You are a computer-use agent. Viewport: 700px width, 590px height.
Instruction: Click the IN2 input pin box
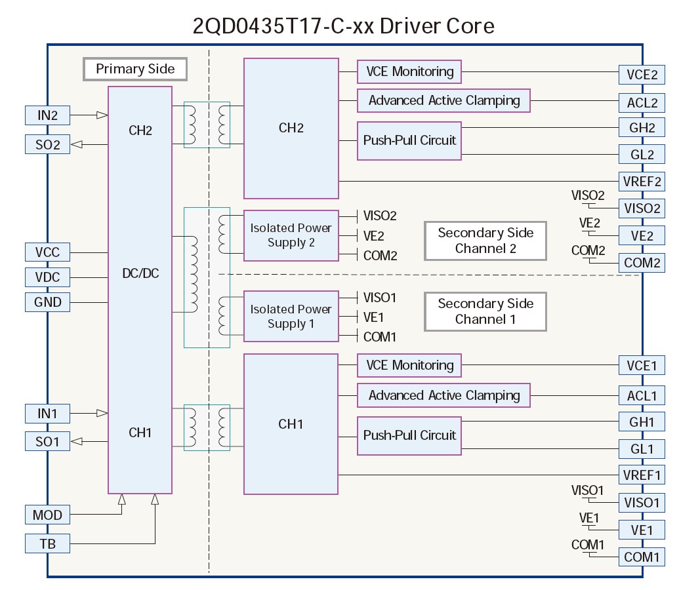pos(48,116)
